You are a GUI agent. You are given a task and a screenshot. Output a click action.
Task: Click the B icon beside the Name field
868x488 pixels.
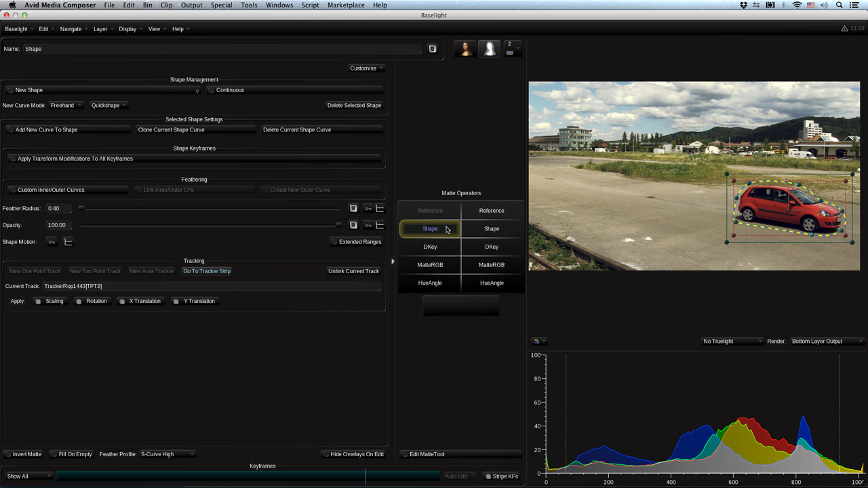coord(432,49)
